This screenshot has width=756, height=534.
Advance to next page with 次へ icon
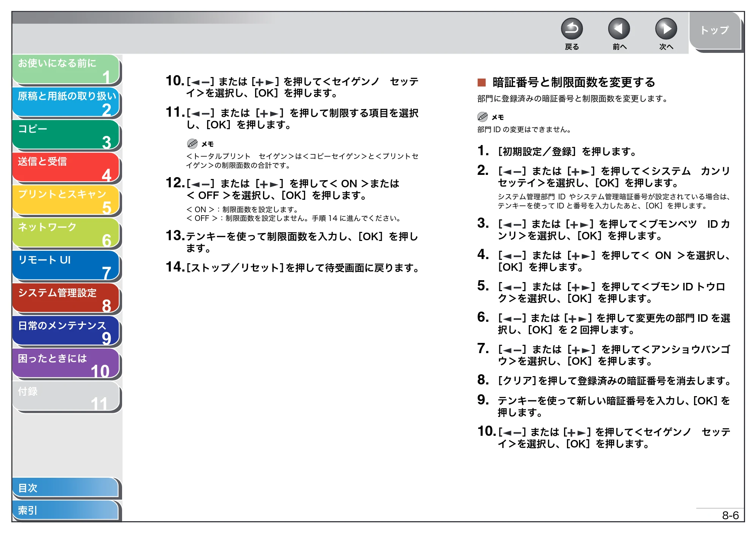click(x=666, y=29)
